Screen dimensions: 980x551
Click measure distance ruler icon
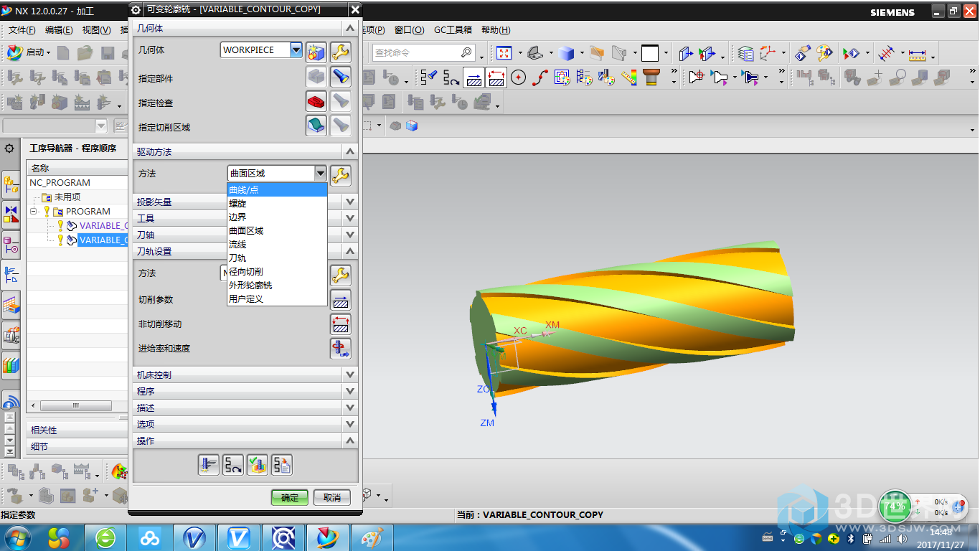918,53
